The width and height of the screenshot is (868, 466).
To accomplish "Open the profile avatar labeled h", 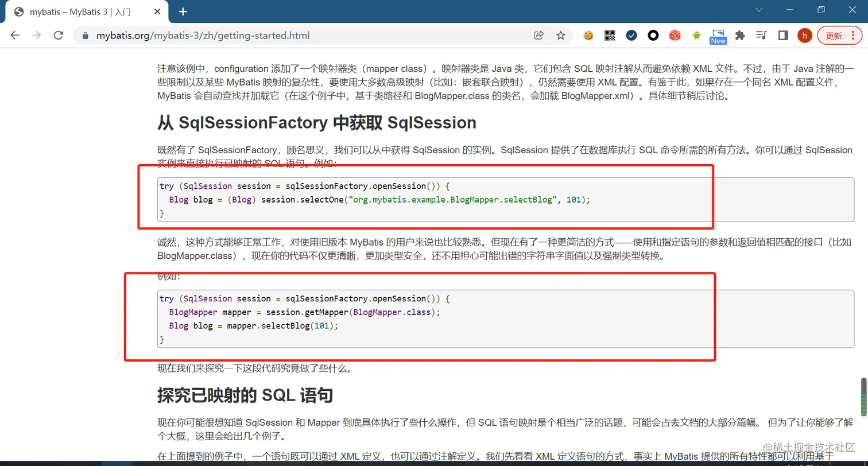I will pos(805,36).
